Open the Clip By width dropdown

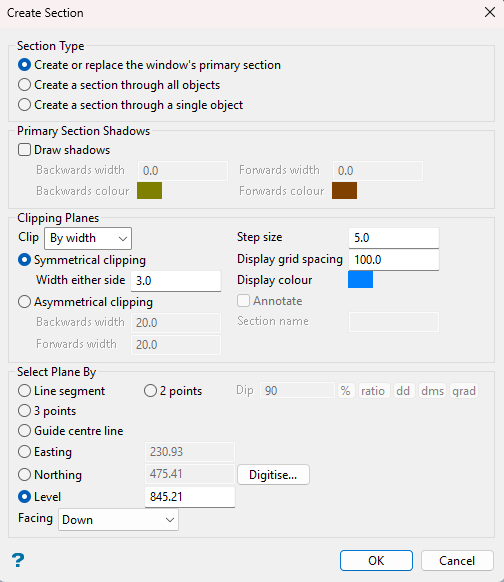(x=88, y=238)
